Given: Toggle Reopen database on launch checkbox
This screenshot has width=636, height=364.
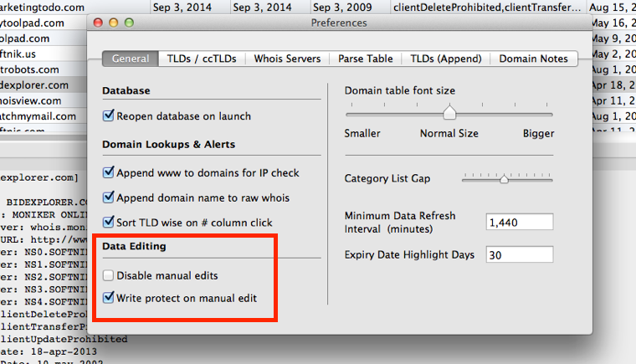Looking at the screenshot, I should [108, 115].
